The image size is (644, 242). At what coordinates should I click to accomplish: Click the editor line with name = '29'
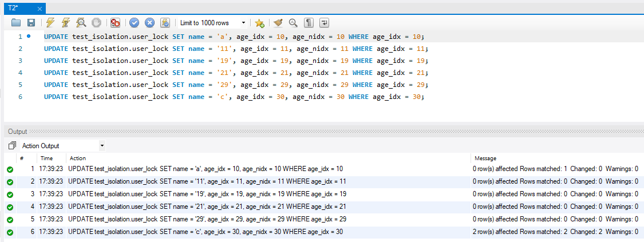click(x=236, y=85)
